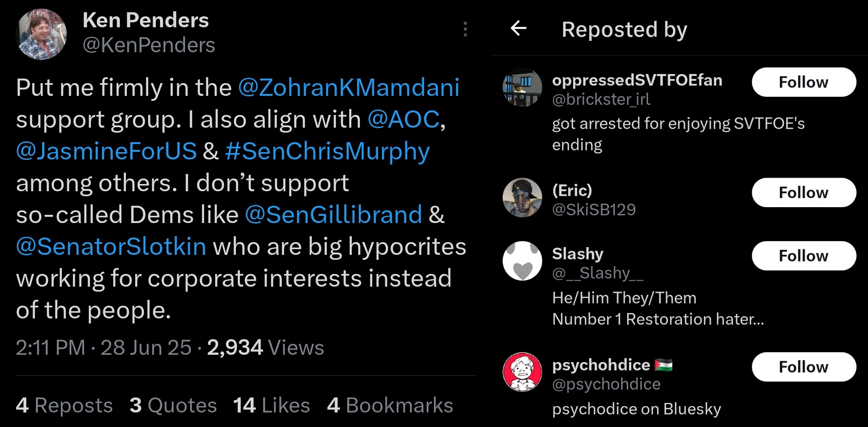Open the @AOC mention link
The height and width of the screenshot is (427, 868).
point(404,119)
